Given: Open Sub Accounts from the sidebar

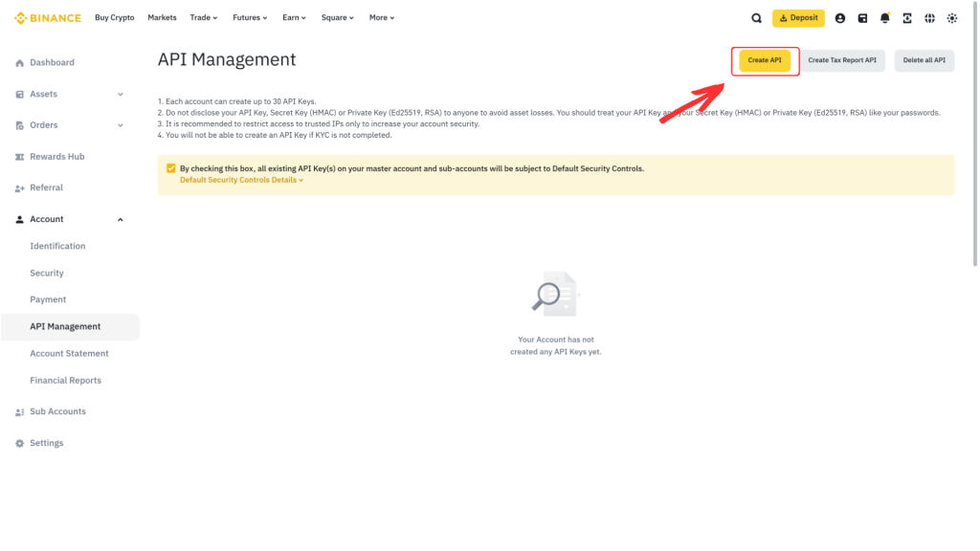Looking at the screenshot, I should coord(57,411).
